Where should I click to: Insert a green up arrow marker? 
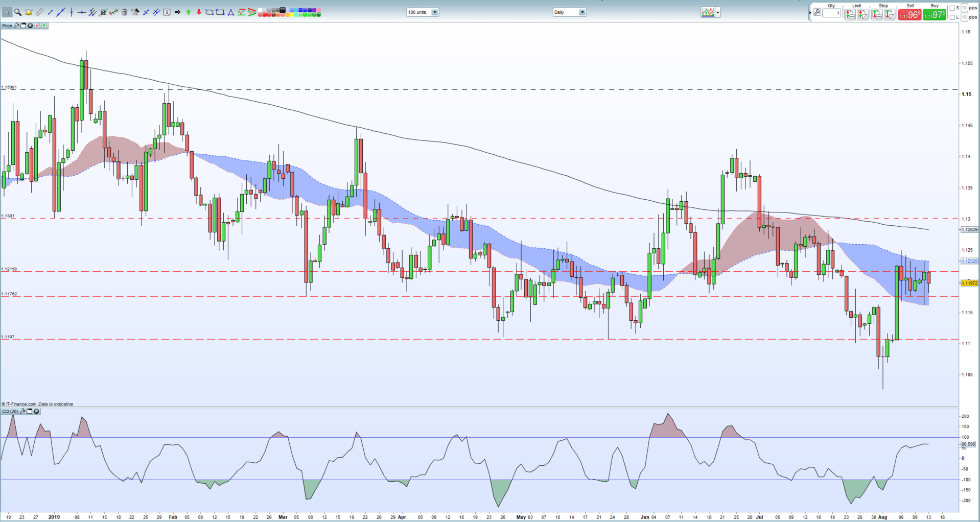(x=188, y=12)
